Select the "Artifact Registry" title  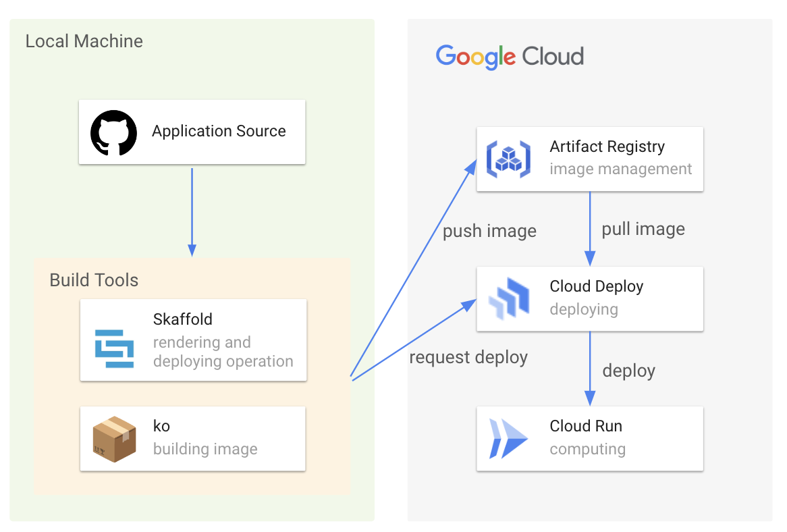pos(607,147)
